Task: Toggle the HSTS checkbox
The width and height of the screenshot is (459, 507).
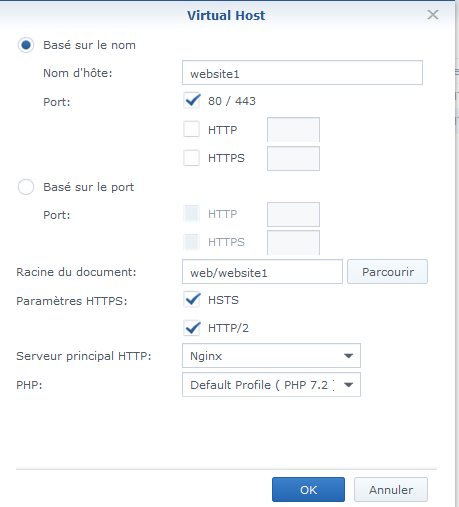Action: (192, 300)
